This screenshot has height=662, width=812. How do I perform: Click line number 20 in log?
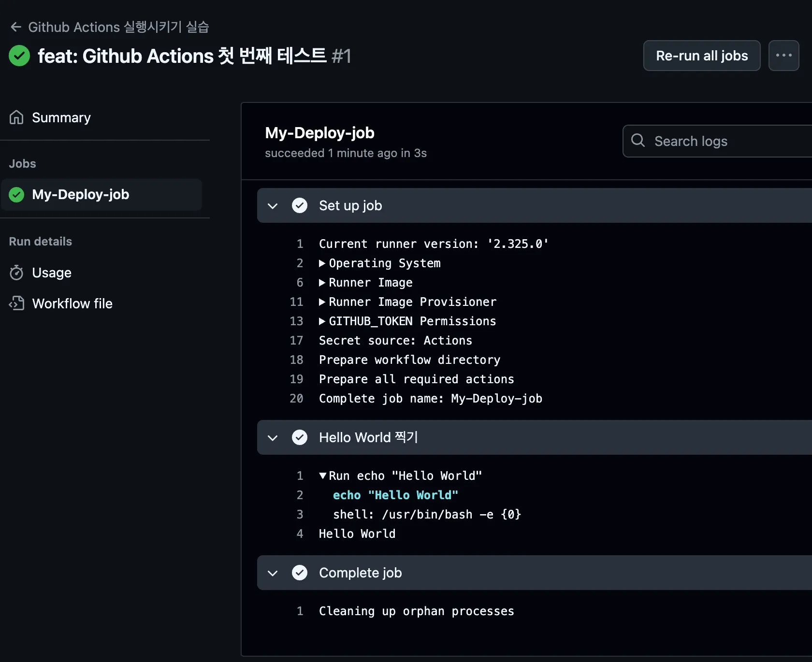pos(296,399)
